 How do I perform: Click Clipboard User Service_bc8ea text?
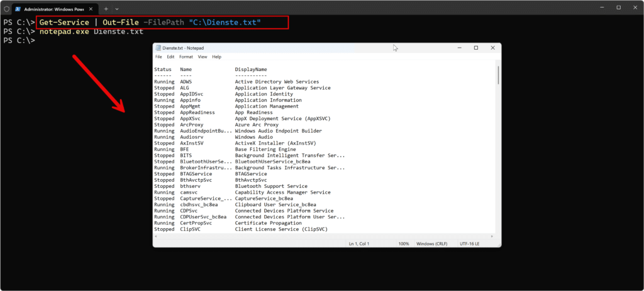[x=275, y=205]
